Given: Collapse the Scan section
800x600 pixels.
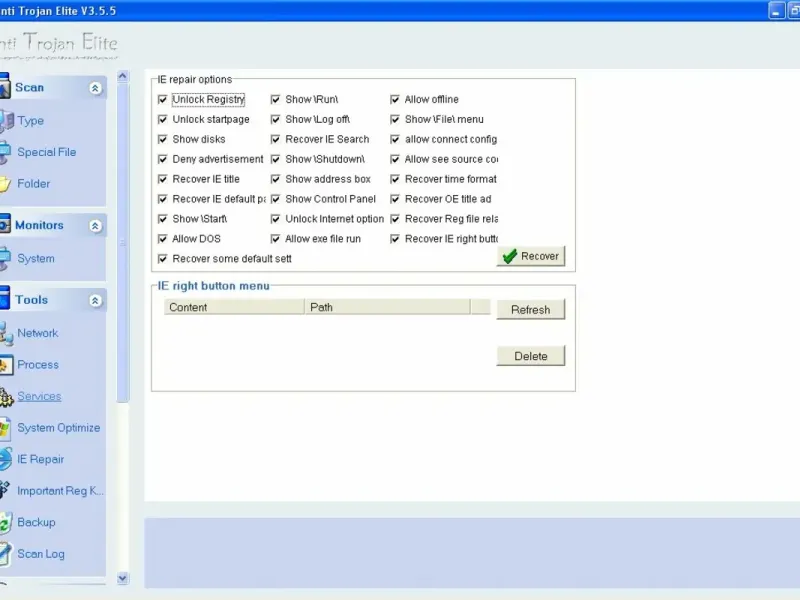Looking at the screenshot, I should coord(95,88).
